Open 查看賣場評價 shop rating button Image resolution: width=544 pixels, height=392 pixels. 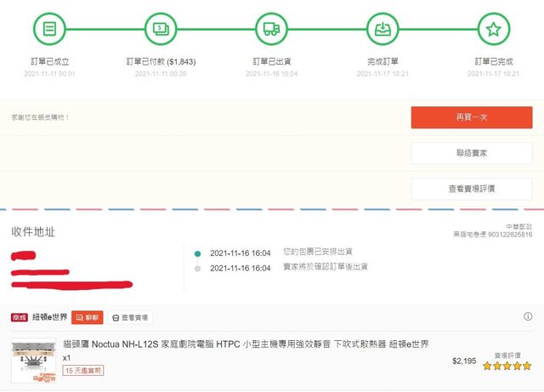tap(472, 189)
